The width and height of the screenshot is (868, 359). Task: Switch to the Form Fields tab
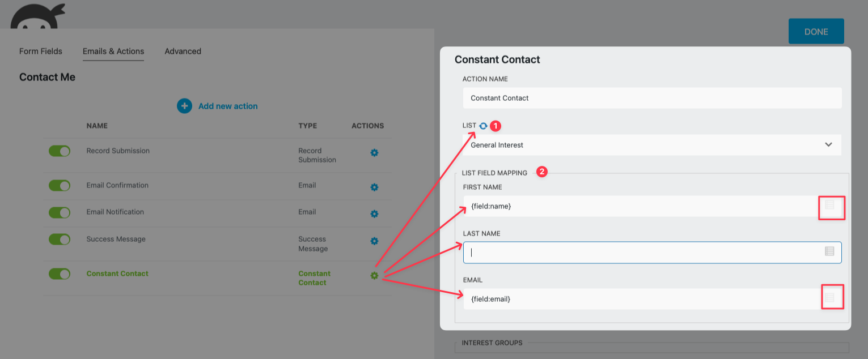(41, 51)
